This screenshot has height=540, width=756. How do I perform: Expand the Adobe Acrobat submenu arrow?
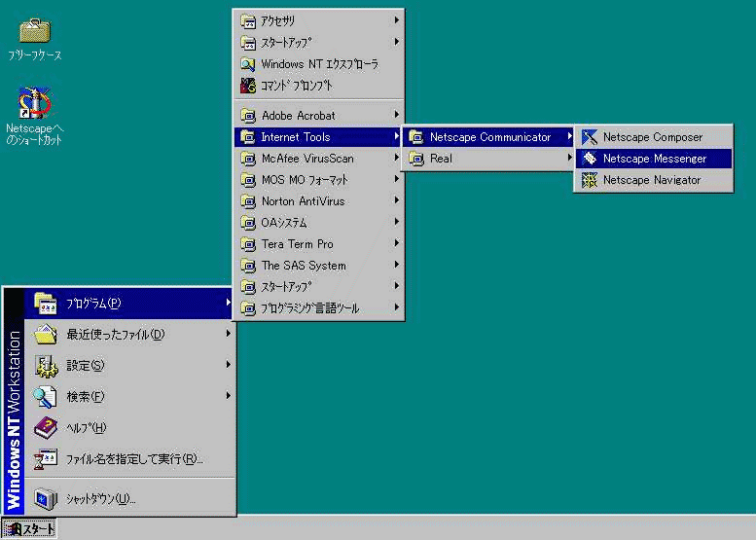[x=396, y=115]
